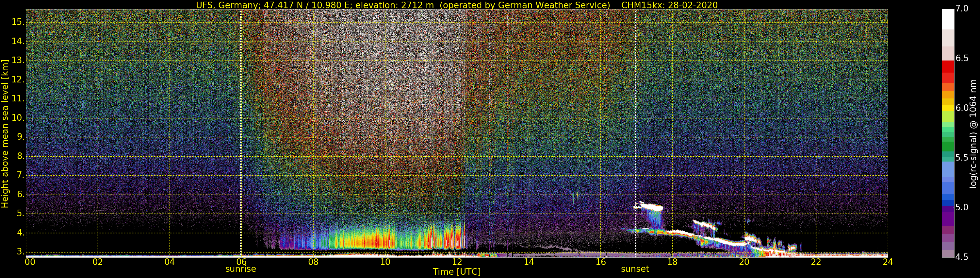Click the colorbar '6.0' value label
Viewport: 980px width, 278px height.
pyautogui.click(x=962, y=108)
